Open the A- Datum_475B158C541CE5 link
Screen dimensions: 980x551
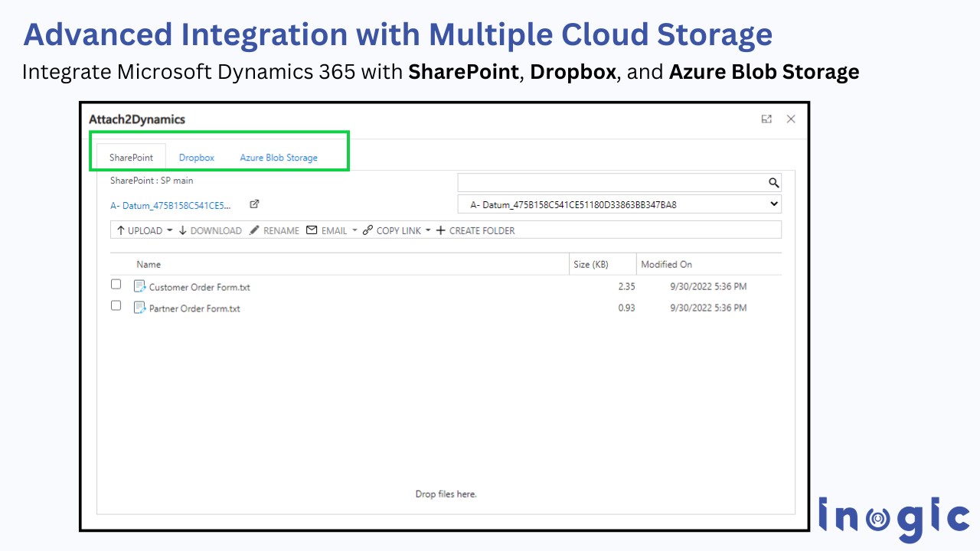coord(170,205)
